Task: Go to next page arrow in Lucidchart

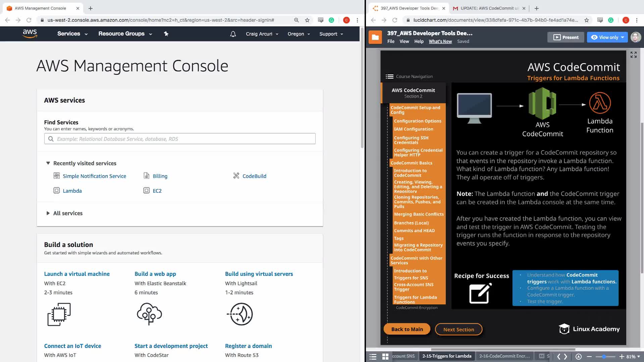Action: [x=566, y=356]
